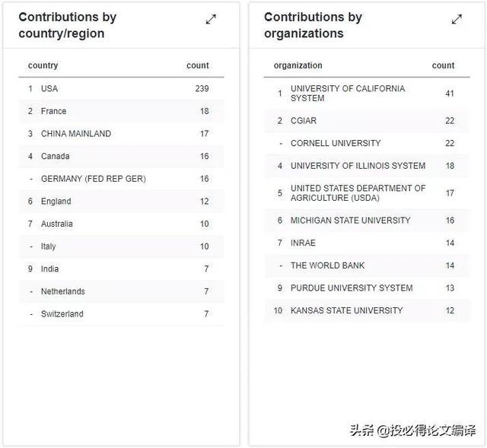The width and height of the screenshot is (487, 448).
Task: Select GERMANY (FED REP GER) row
Action: tap(121, 179)
